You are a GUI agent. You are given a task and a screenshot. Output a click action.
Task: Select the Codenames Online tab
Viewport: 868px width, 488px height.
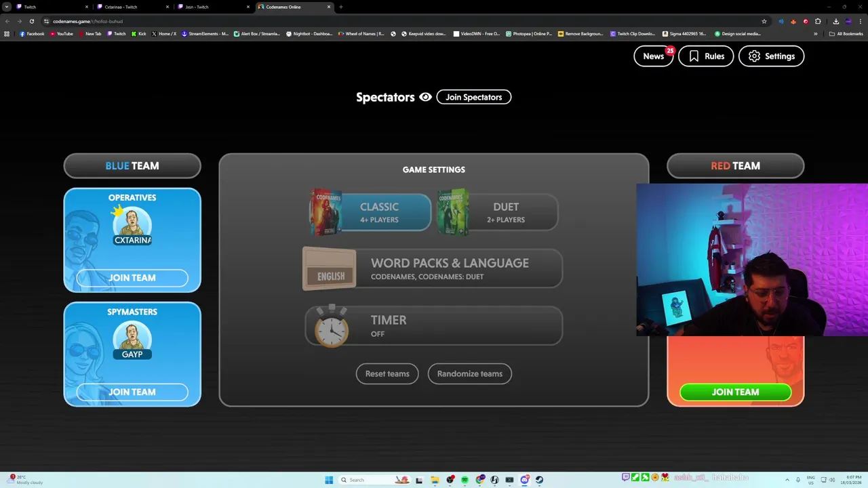[294, 7]
